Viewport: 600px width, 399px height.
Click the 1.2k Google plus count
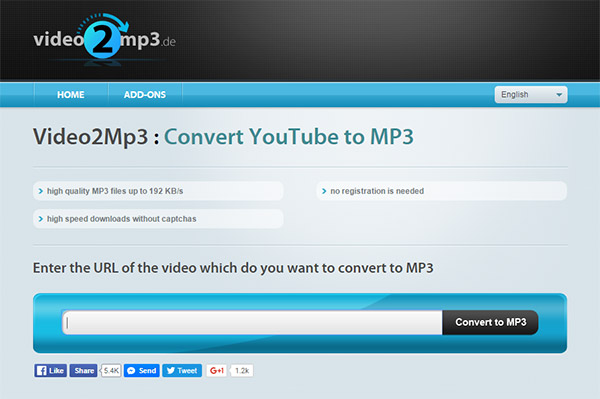(x=242, y=370)
